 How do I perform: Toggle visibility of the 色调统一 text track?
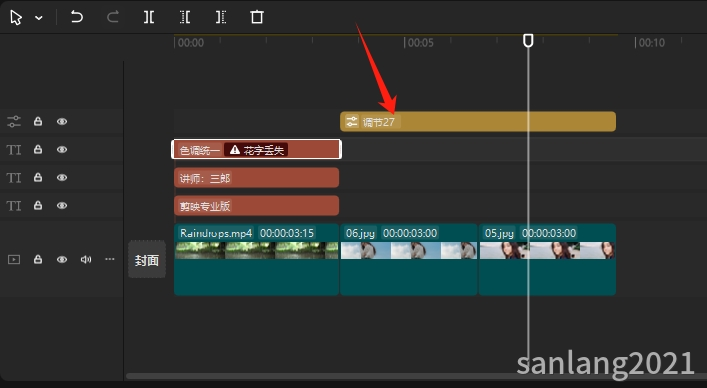pyautogui.click(x=62, y=149)
